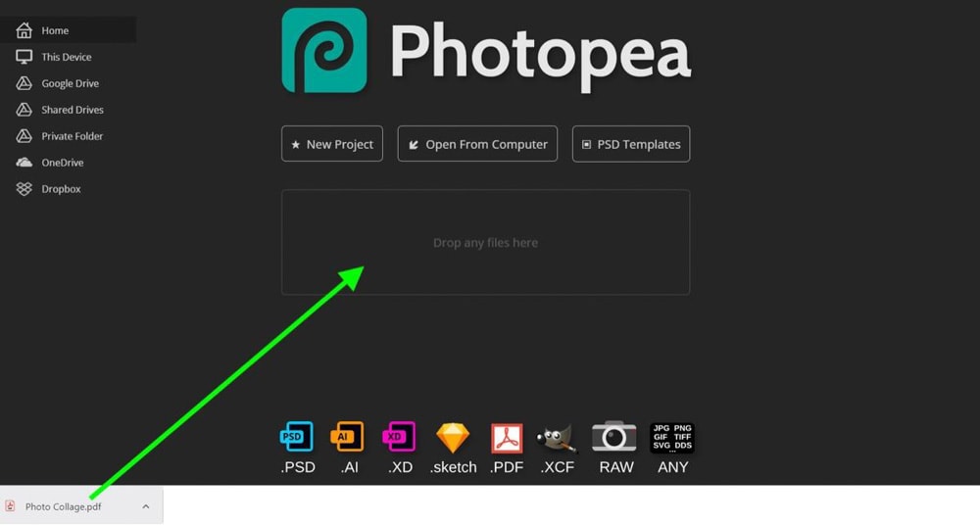This screenshot has height=525, width=980.
Task: Select the .XD format icon
Action: [400, 437]
